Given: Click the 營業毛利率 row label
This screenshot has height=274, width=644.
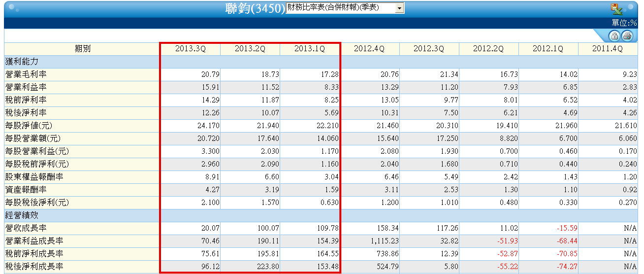Looking at the screenshot, I should (26, 74).
